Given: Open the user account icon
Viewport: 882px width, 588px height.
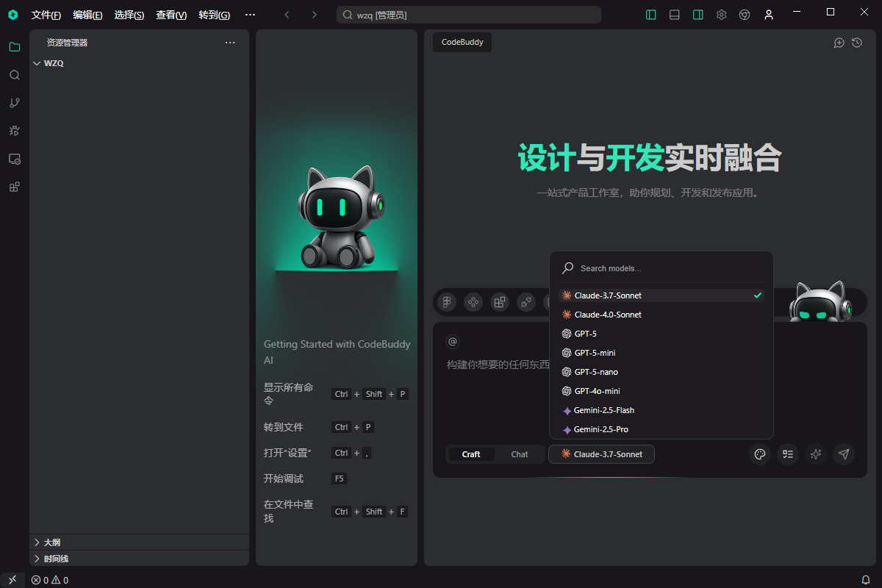Looking at the screenshot, I should (x=769, y=15).
